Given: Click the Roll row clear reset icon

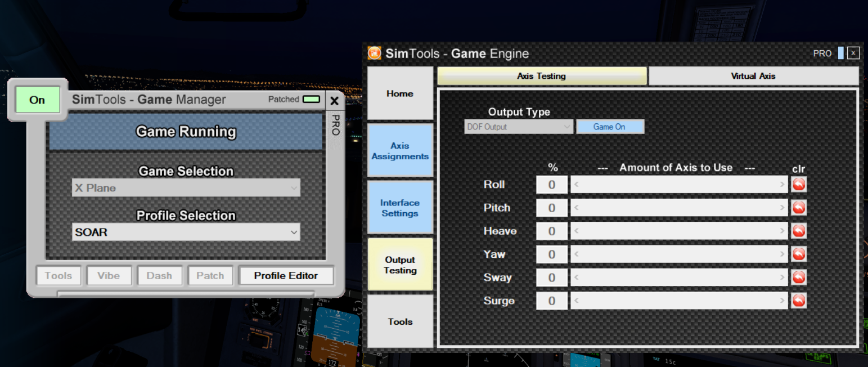Looking at the screenshot, I should coord(799,184).
